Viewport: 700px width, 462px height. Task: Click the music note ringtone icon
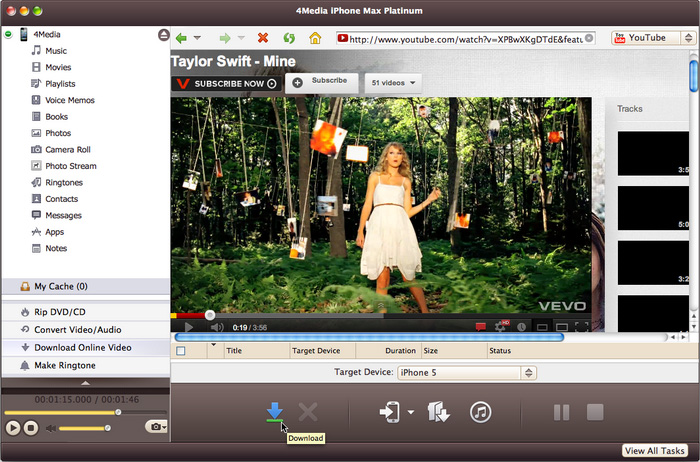pyautogui.click(x=481, y=412)
